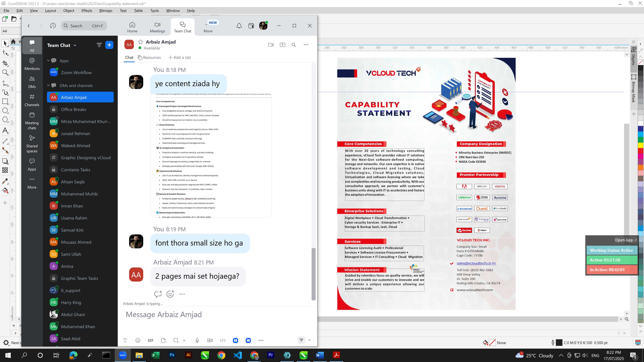Select the Interactive Fill tool in CorelDRAW
This screenshot has height=362, width=644.
(x=5, y=190)
